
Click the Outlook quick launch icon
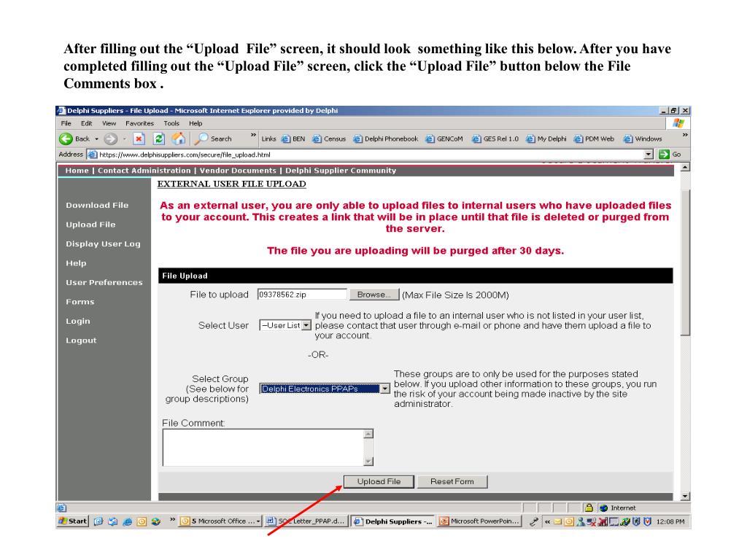click(142, 521)
